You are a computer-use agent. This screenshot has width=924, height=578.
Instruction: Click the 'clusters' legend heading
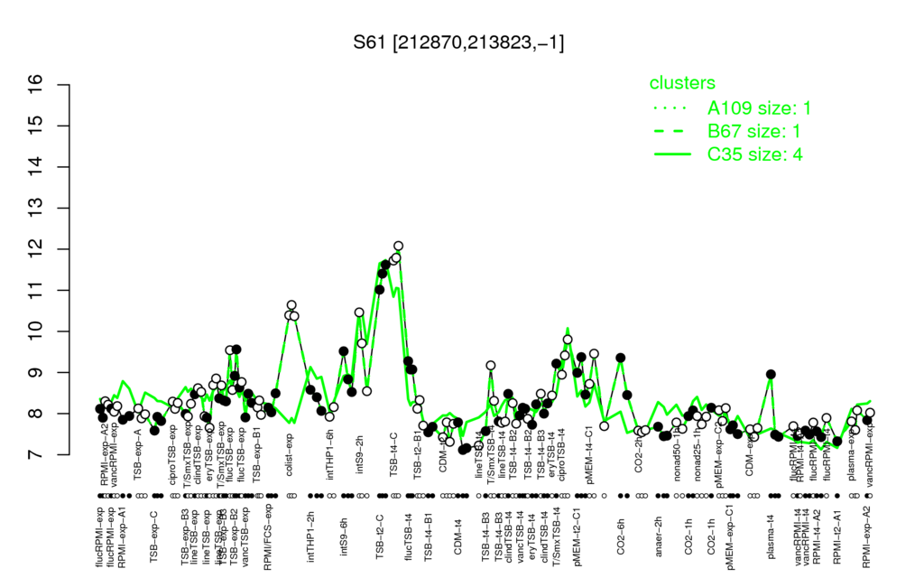(682, 82)
